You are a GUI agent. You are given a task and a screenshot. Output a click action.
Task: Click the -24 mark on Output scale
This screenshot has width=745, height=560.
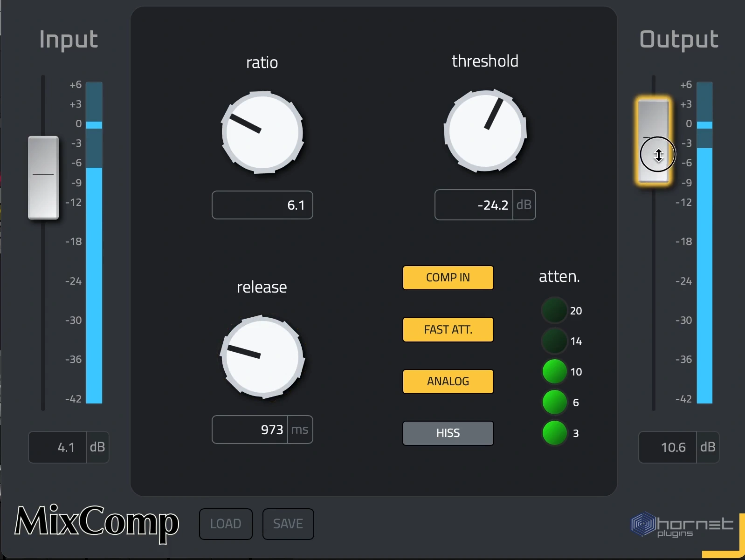pyautogui.click(x=684, y=281)
